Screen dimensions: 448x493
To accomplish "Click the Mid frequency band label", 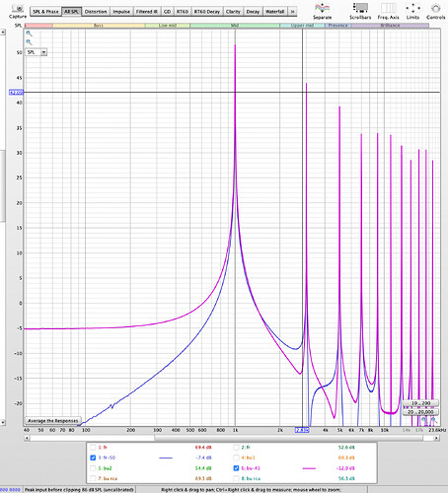I will (x=235, y=26).
